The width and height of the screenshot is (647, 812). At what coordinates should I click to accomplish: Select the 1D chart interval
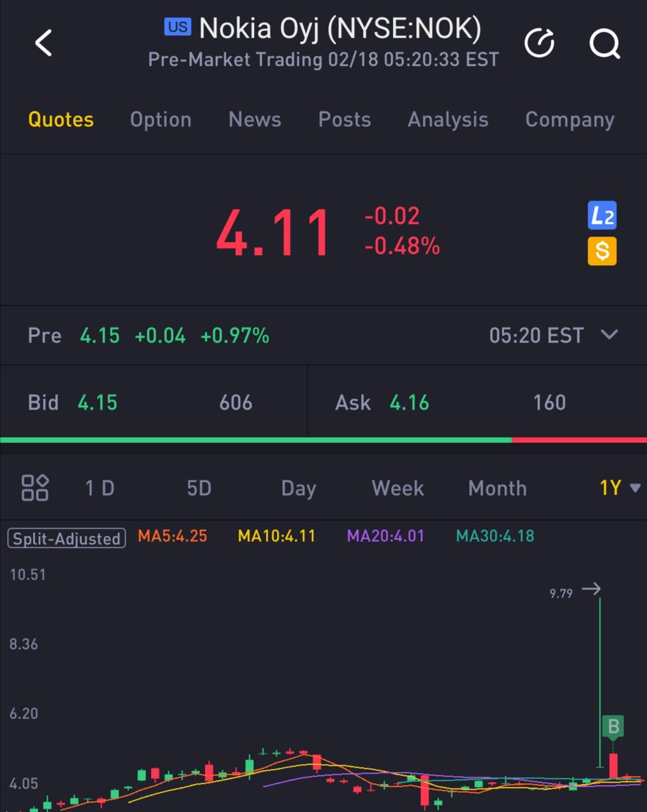click(99, 488)
